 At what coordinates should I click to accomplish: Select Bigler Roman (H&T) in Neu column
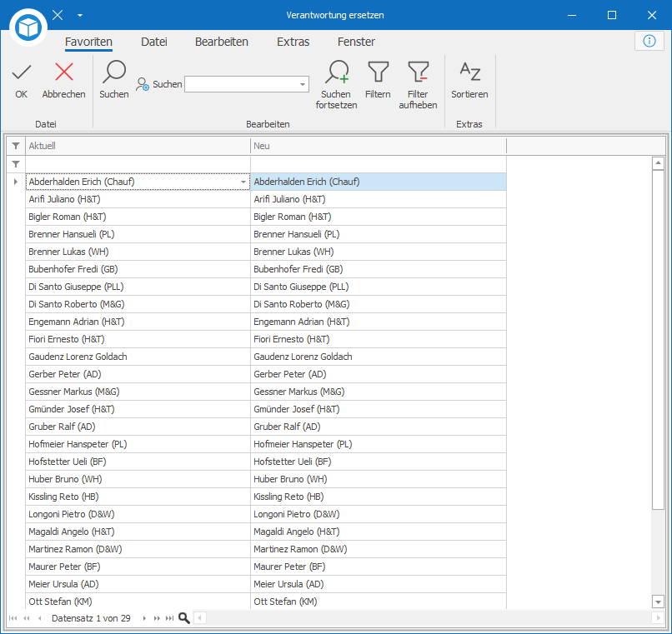378,217
